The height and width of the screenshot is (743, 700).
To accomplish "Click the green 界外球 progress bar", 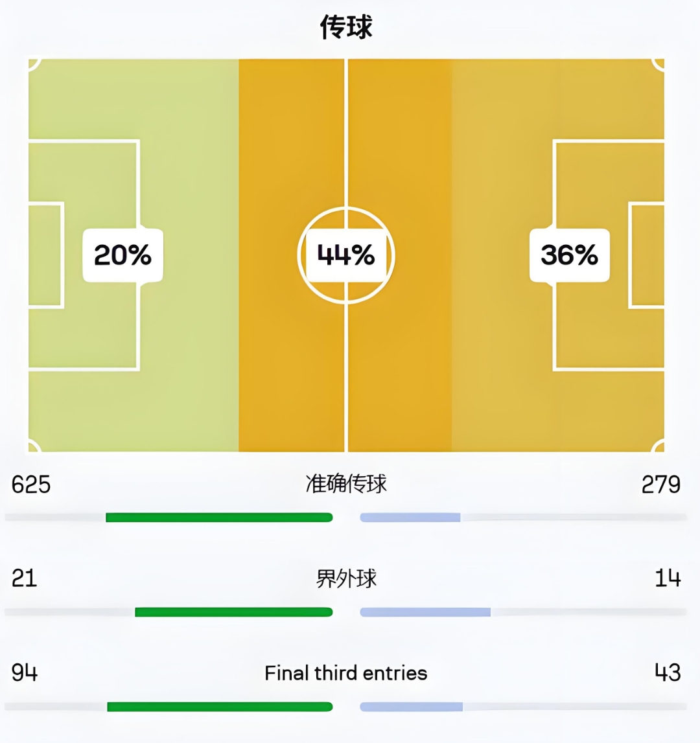I will [x=233, y=612].
